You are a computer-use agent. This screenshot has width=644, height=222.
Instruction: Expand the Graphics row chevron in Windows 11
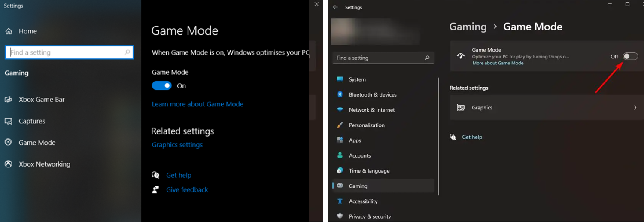click(x=635, y=108)
